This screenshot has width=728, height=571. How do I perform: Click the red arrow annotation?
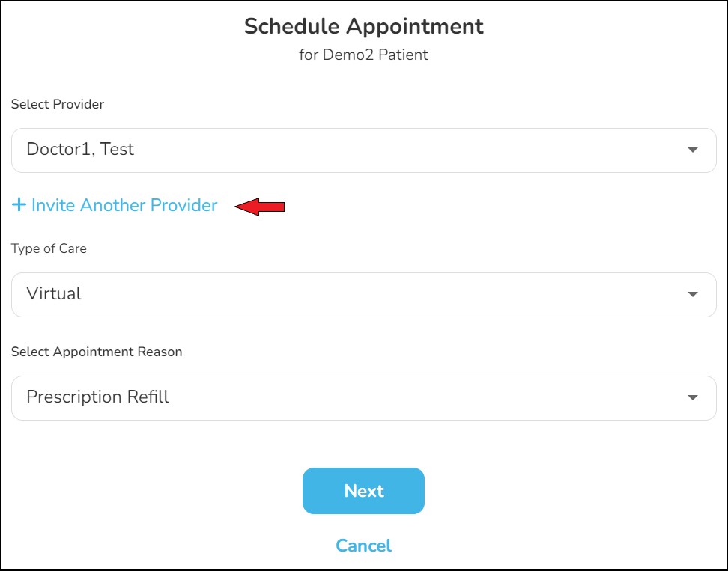pyautogui.click(x=260, y=206)
